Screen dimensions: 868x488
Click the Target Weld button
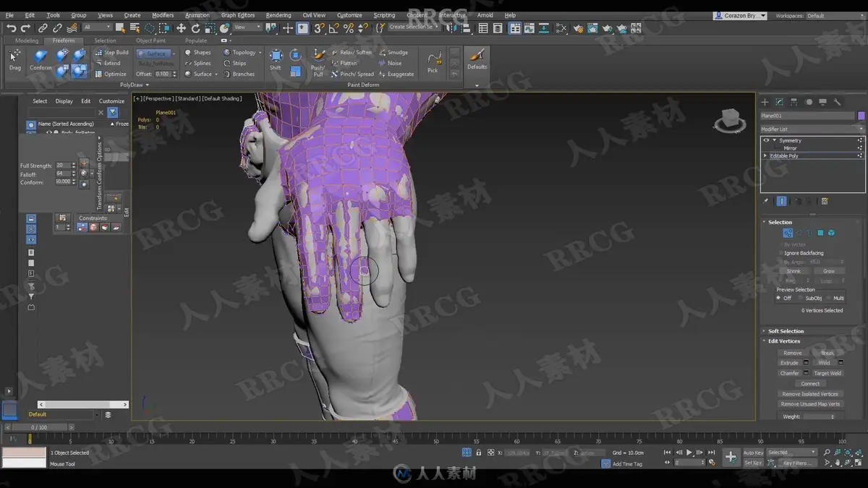827,374
